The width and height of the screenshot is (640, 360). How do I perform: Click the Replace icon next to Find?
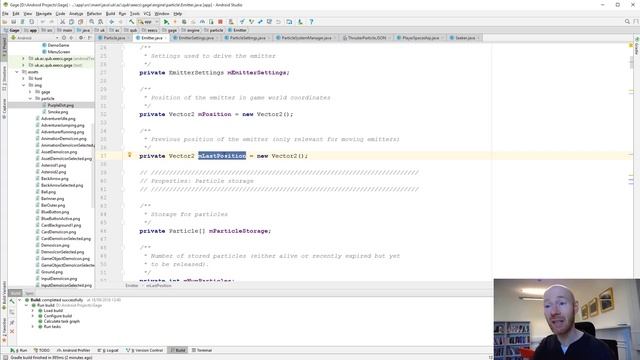(100, 22)
